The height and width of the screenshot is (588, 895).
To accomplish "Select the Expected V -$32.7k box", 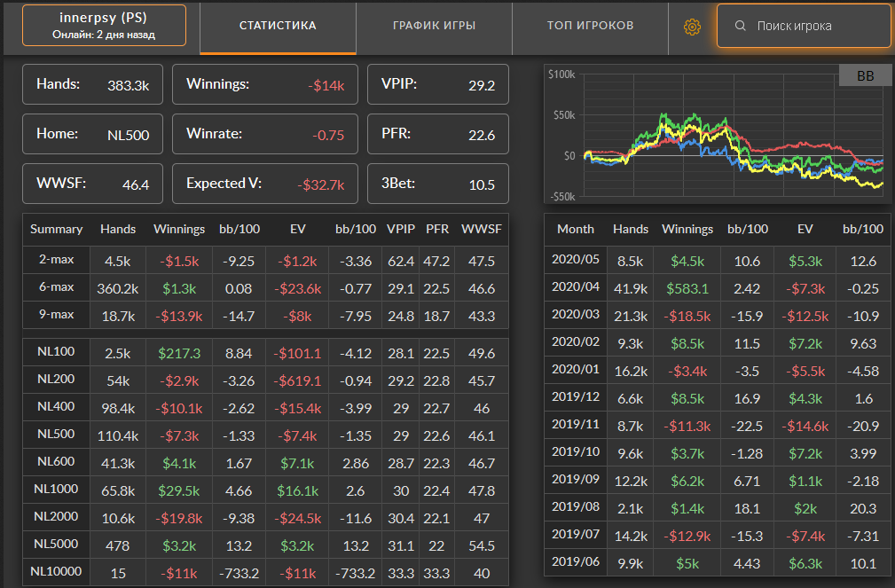I will click(x=265, y=184).
